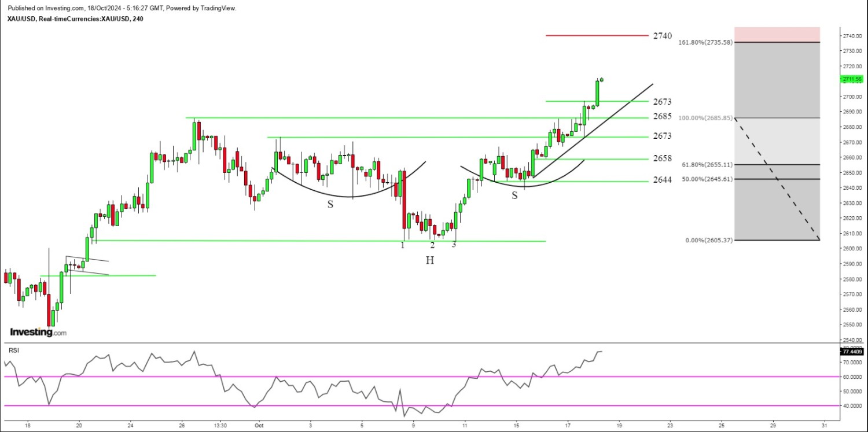Click the 2658 support level label
Image resolution: width=868 pixels, height=432 pixels.
[x=663, y=158]
